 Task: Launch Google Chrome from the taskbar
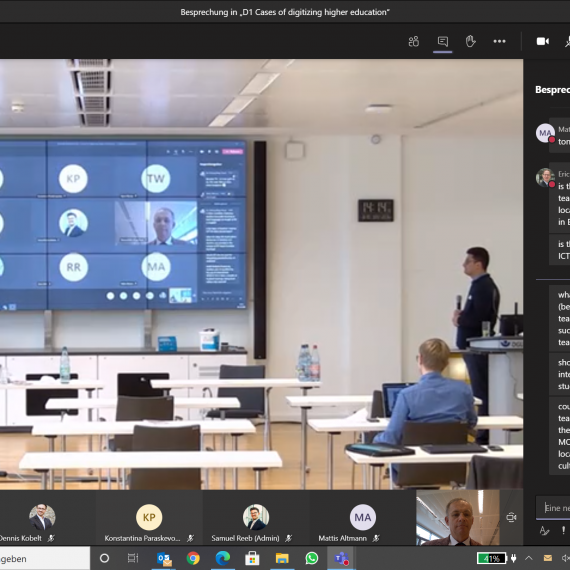point(193,558)
